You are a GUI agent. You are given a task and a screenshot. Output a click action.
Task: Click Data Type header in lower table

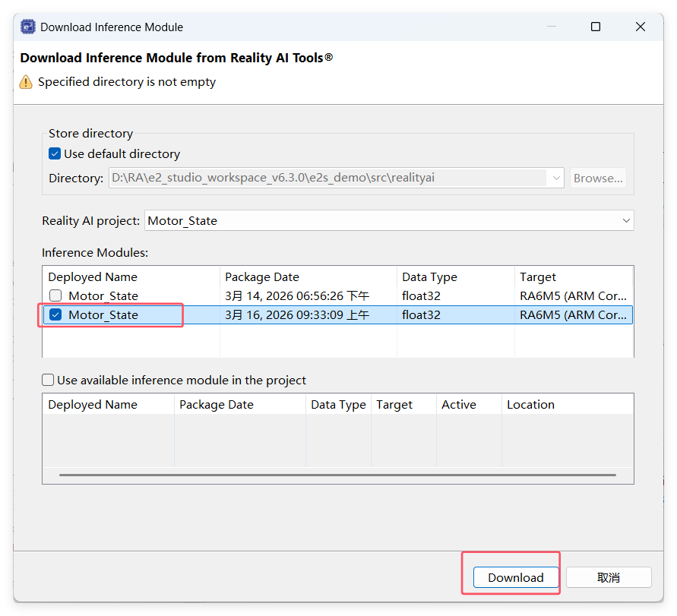point(338,405)
